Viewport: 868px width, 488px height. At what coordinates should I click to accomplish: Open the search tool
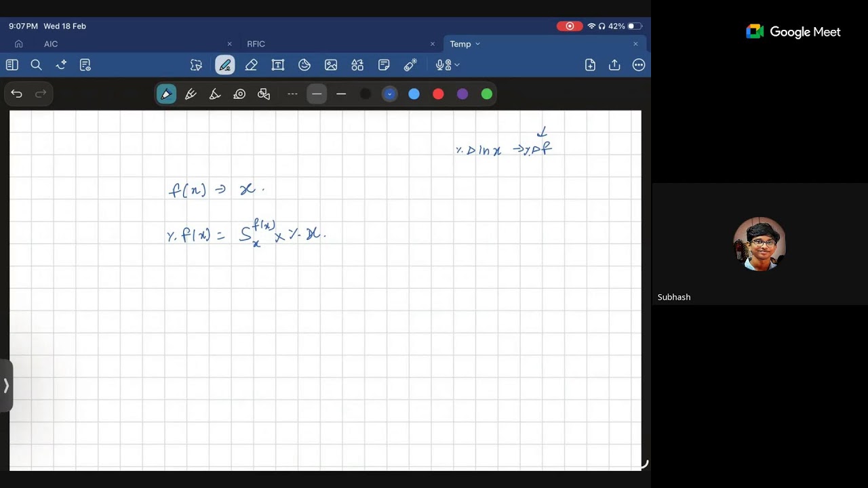[37, 65]
